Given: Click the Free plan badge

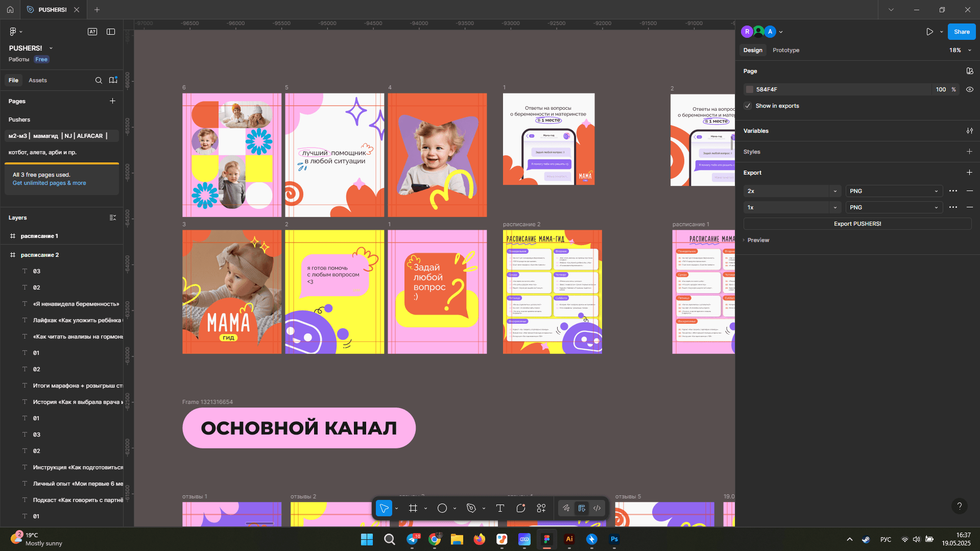Looking at the screenshot, I should point(41,59).
